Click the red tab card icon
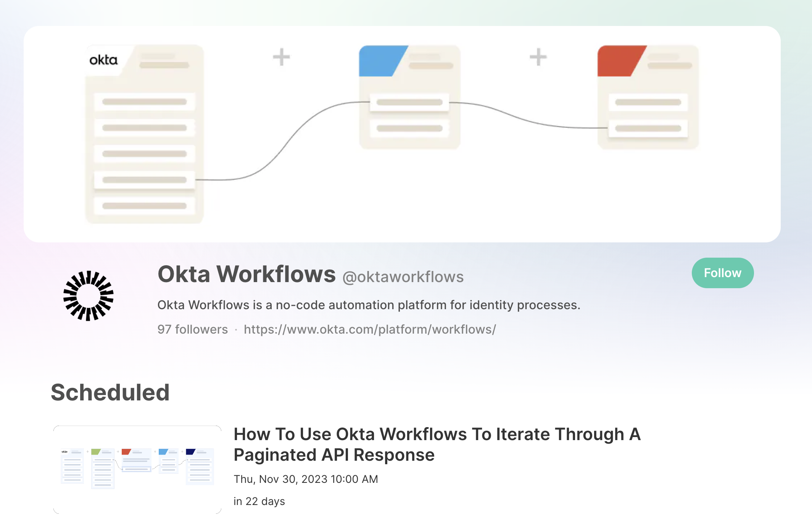The image size is (812, 526). tap(621, 61)
